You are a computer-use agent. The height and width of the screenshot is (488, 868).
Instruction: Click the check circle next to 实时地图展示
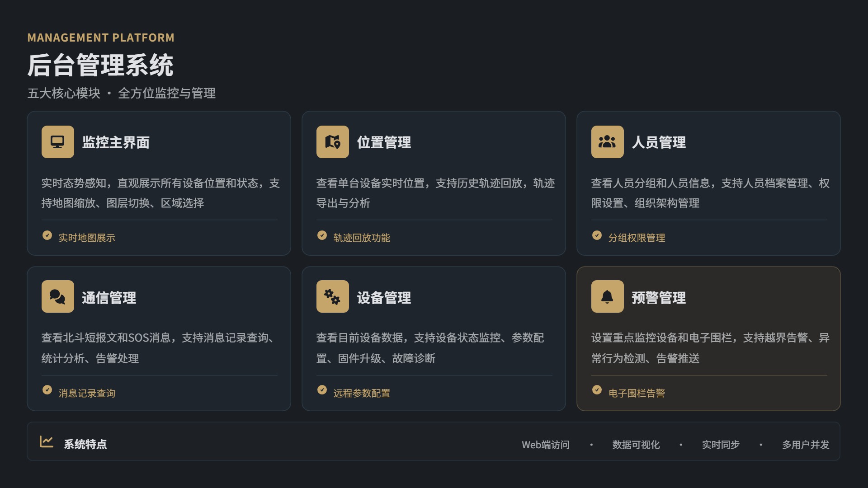[x=47, y=235]
